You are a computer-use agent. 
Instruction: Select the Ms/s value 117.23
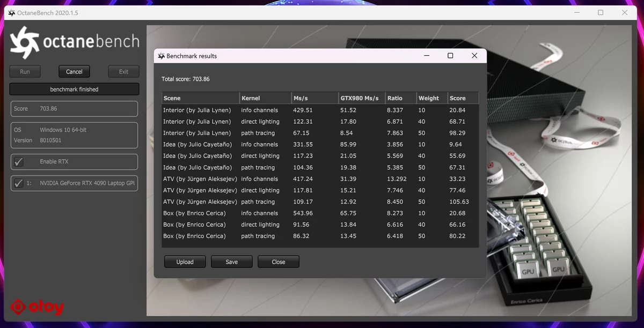coord(303,156)
